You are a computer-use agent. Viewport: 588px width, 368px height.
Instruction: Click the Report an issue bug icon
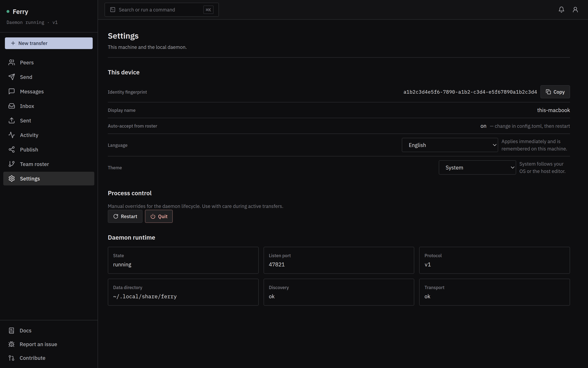point(11,344)
